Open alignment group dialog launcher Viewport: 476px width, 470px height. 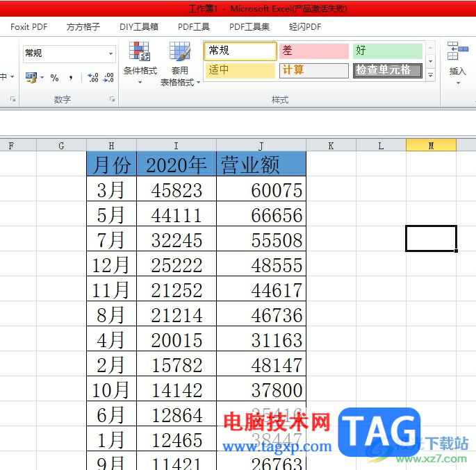(x=13, y=99)
